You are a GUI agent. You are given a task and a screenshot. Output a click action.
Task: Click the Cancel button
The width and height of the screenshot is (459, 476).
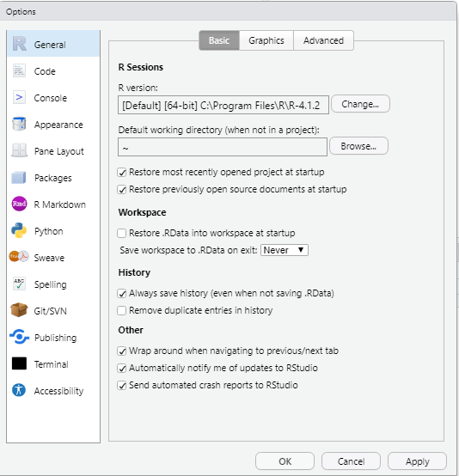351,461
